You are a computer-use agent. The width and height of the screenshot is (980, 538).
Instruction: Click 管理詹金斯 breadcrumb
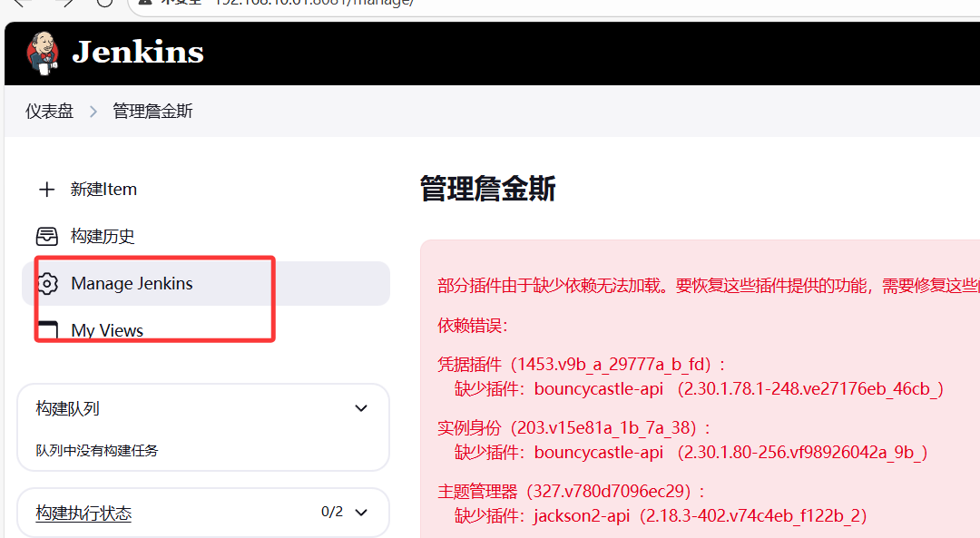click(x=152, y=112)
